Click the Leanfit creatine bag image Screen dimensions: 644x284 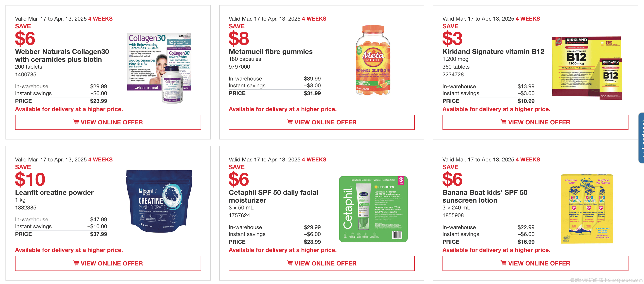159,201
